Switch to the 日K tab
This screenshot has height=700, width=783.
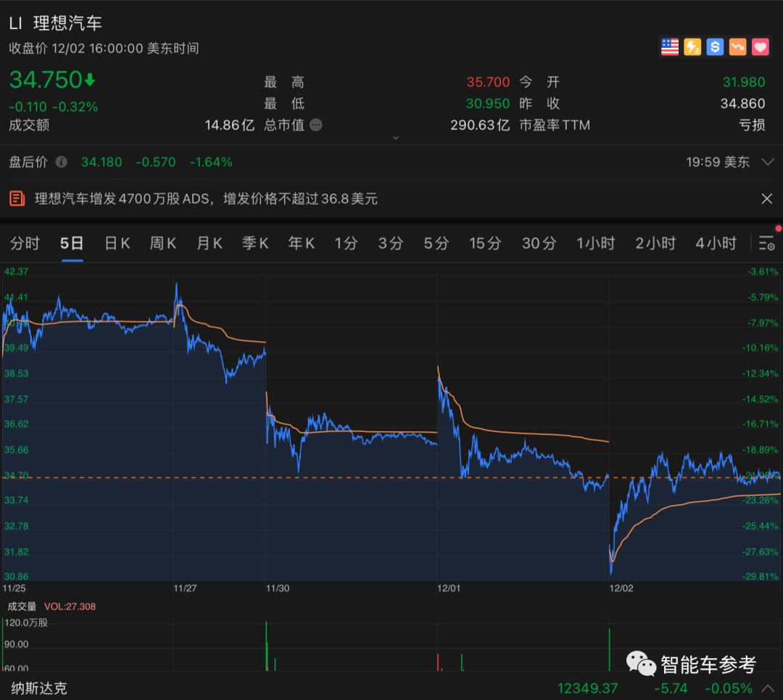117,243
